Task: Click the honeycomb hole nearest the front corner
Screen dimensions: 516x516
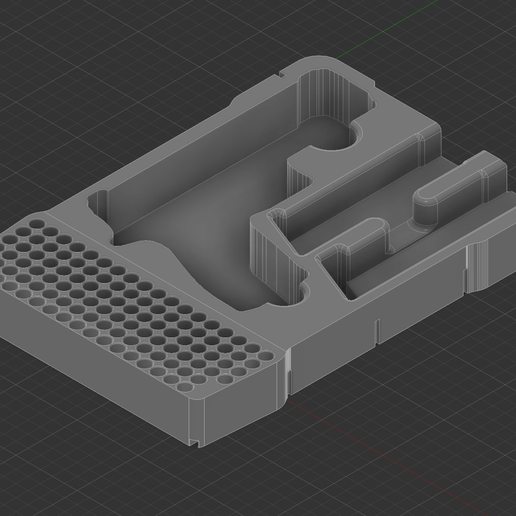Action: pos(184,387)
